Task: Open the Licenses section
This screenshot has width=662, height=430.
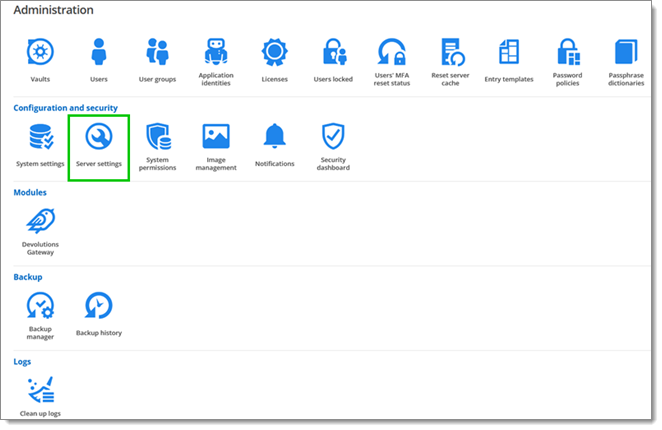Action: pyautogui.click(x=275, y=53)
